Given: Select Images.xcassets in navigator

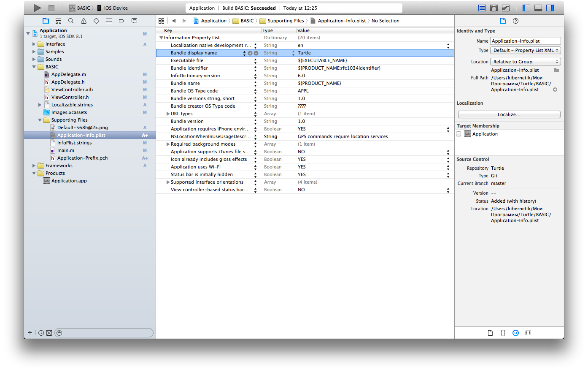Looking at the screenshot, I should pos(69,112).
